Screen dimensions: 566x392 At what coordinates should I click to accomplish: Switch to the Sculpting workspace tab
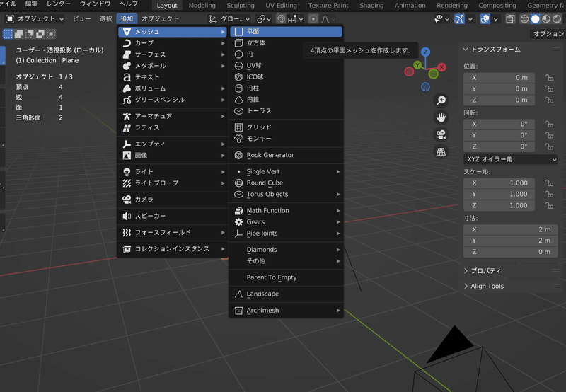(241, 6)
